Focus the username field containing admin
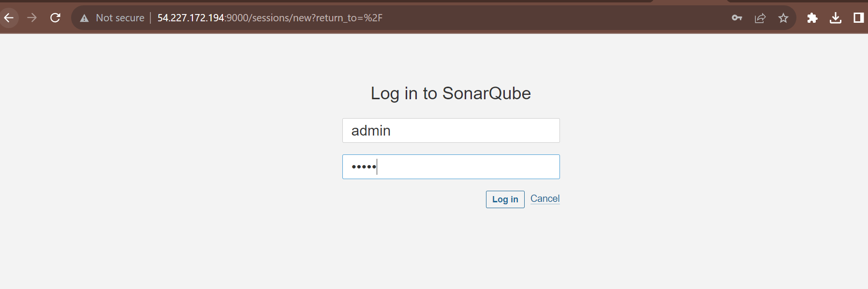The height and width of the screenshot is (289, 868). point(451,131)
